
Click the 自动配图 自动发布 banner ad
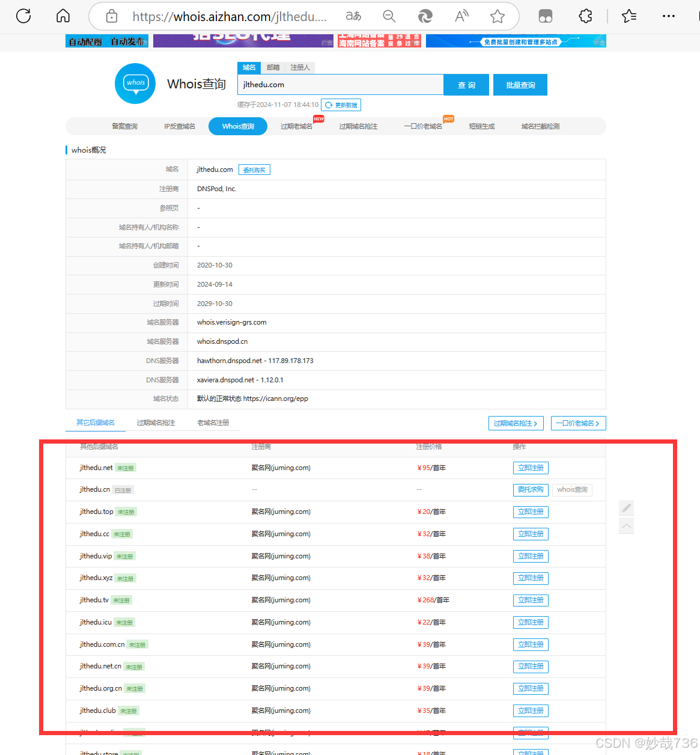click(x=107, y=41)
